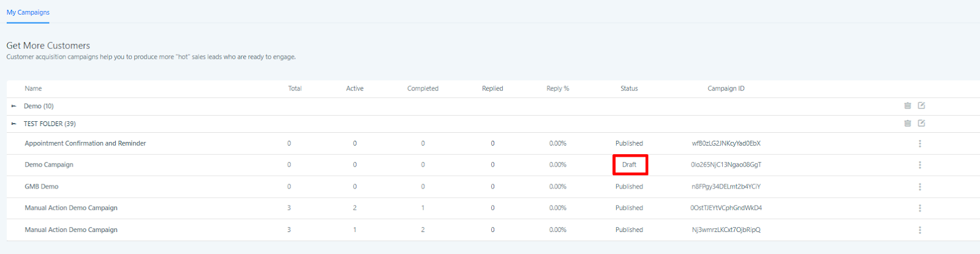Click the customer acquisition campaigns description text
The width and height of the screenshot is (980, 254).
tap(151, 57)
